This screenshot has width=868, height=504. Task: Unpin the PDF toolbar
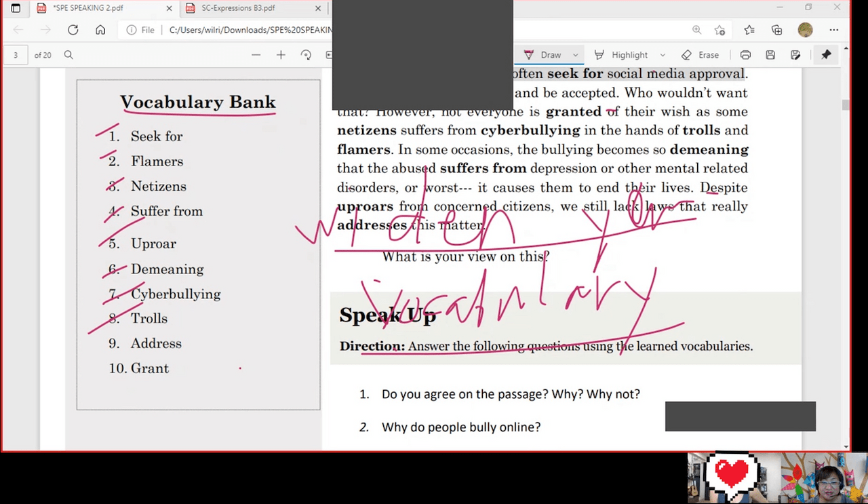[x=826, y=55]
